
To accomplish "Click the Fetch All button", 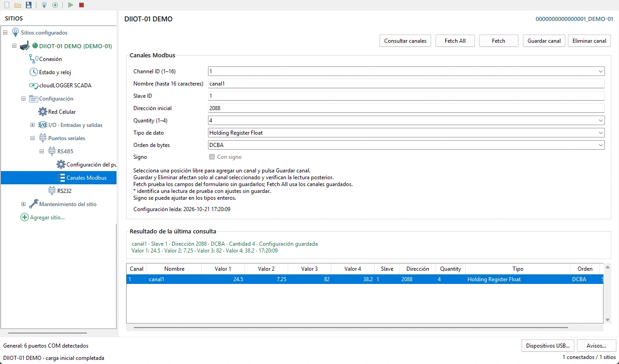I will tap(455, 40).
